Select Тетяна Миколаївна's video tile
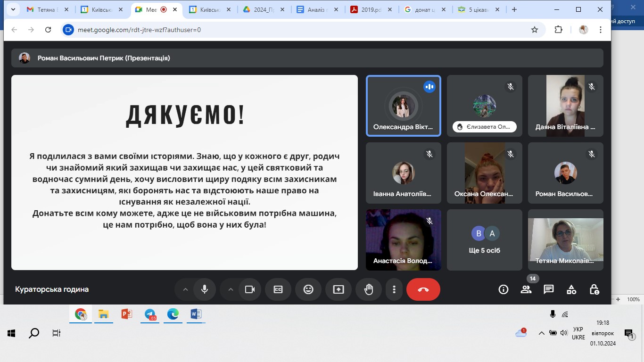Screen dimensions: 644x362 point(566,240)
